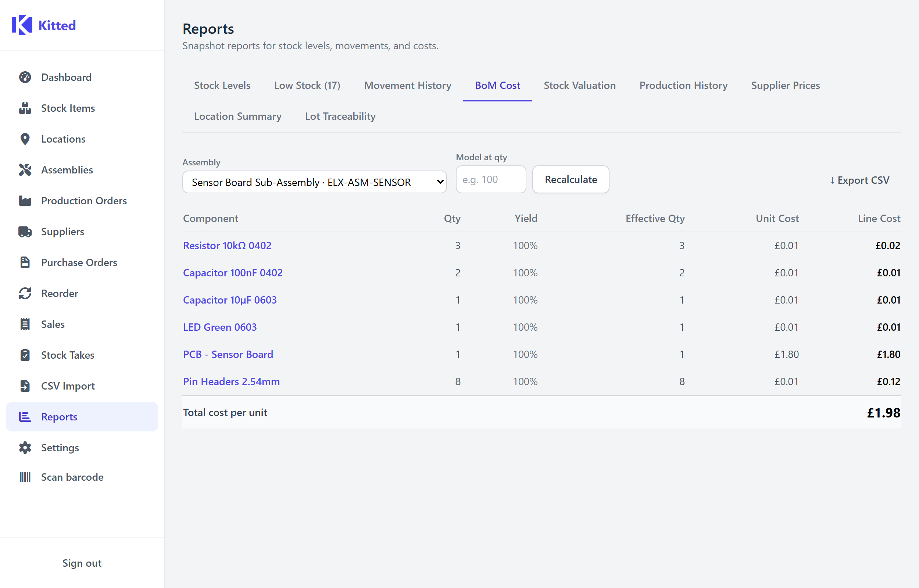Open the Assembly selection dropdown
This screenshot has height=588, width=919.
tap(314, 182)
